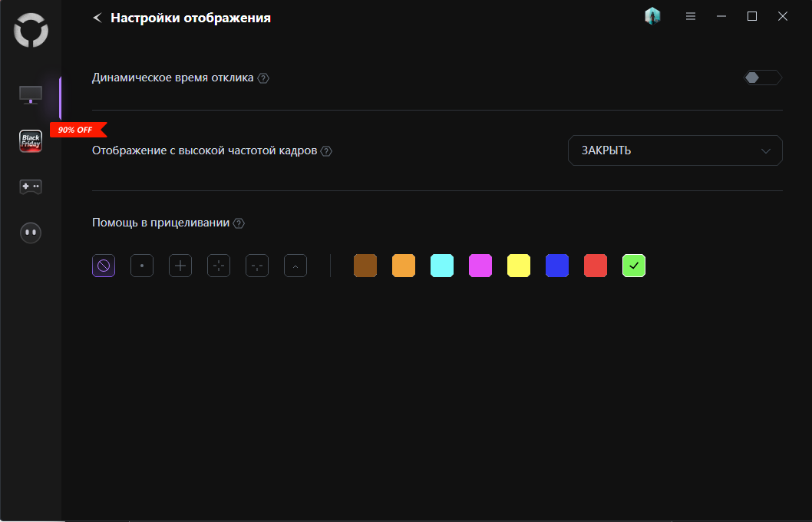Viewport: 812px width, 522px height.
Task: Select the dot crosshair
Action: pyautogui.click(x=142, y=266)
